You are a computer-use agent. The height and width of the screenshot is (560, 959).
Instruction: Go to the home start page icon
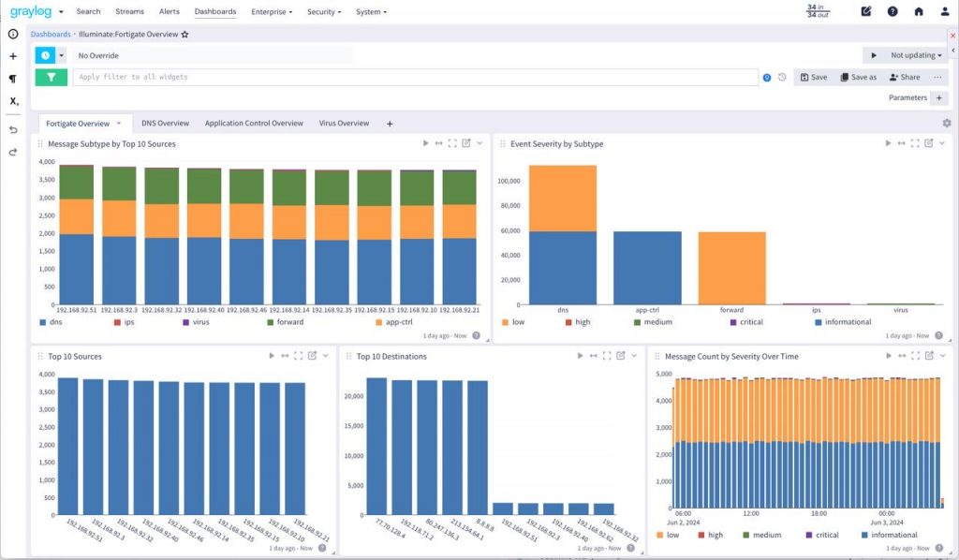919,11
